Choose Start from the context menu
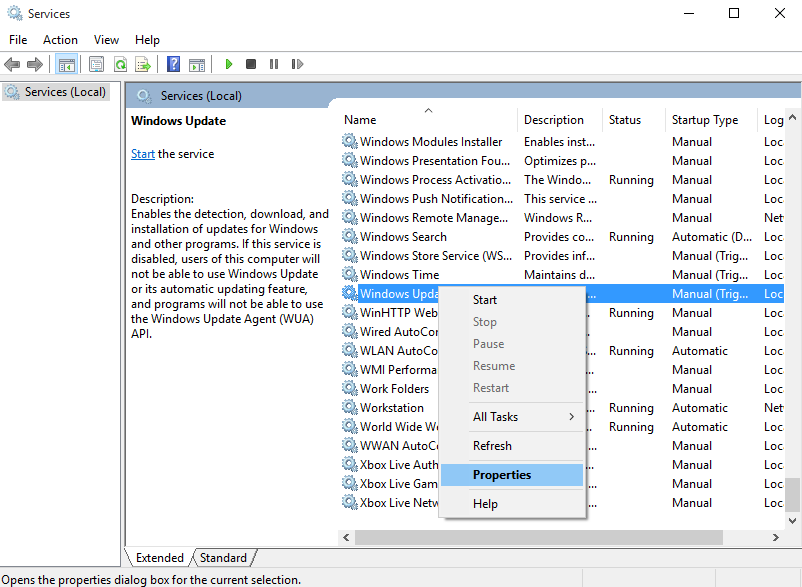The height and width of the screenshot is (587, 802). point(512,300)
